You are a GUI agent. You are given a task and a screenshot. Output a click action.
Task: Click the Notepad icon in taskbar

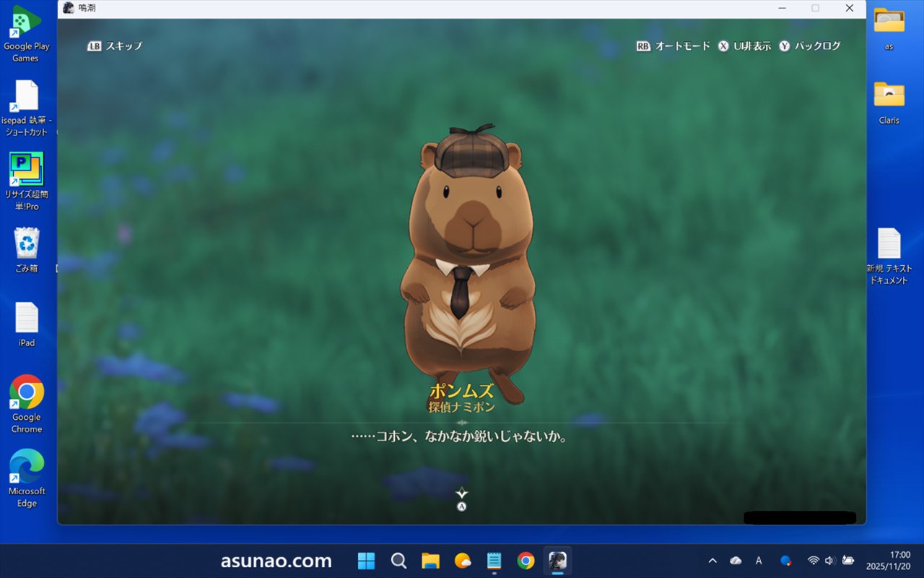tap(494, 561)
